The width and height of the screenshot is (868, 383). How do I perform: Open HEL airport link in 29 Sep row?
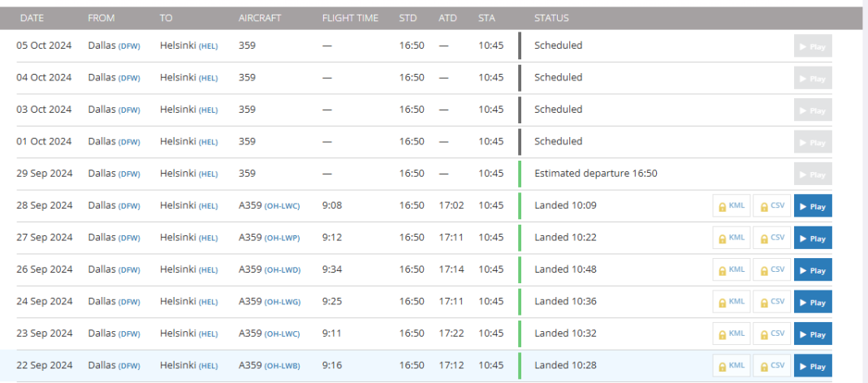(208, 174)
